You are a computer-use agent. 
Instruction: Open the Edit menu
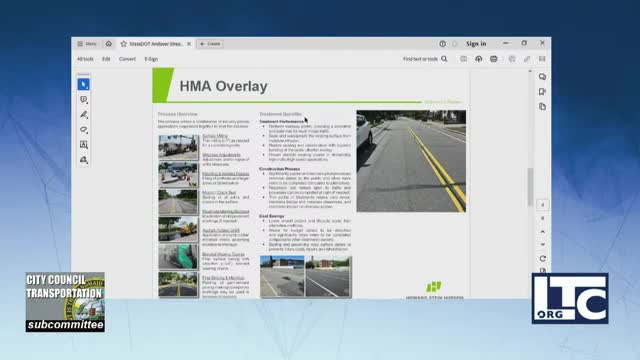pyautogui.click(x=106, y=59)
